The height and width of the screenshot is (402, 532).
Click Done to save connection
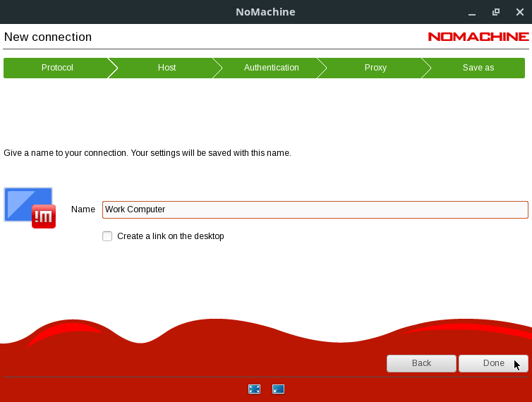pyautogui.click(x=493, y=363)
